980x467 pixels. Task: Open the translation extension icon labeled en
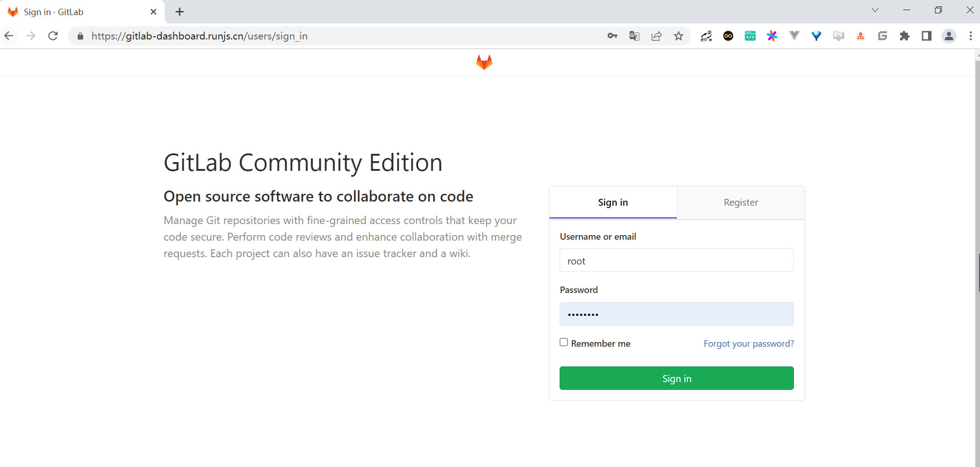click(x=706, y=36)
